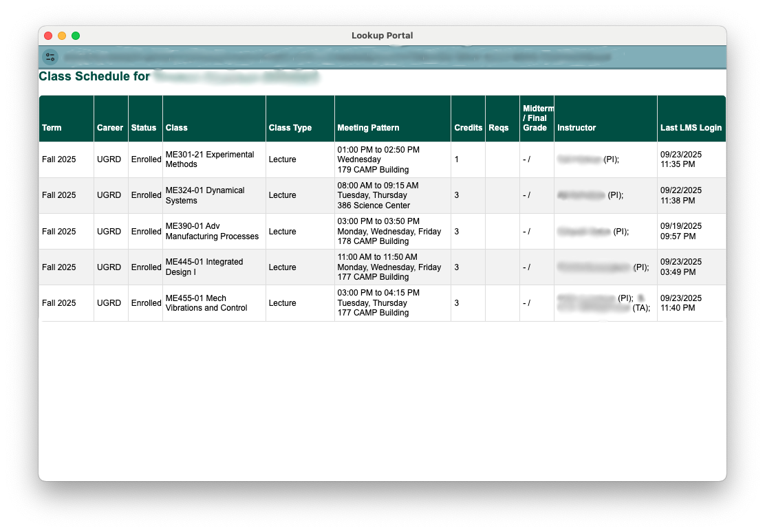
Task: Sort by the Midterm / Final Grade header
Action: [537, 118]
